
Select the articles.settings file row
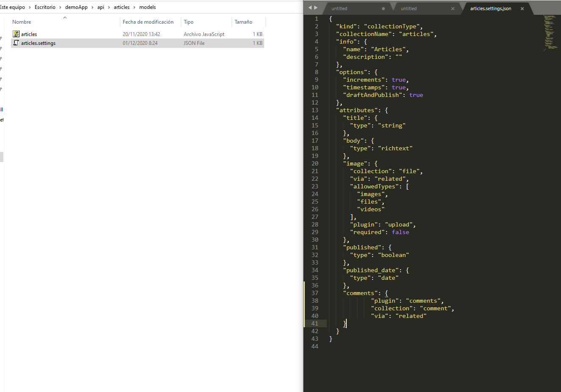coord(38,43)
